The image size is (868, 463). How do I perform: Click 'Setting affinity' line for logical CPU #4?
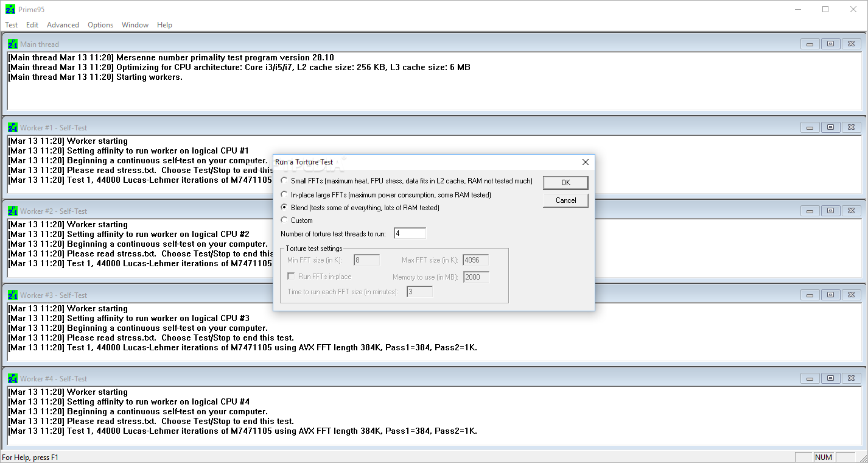[129, 401]
